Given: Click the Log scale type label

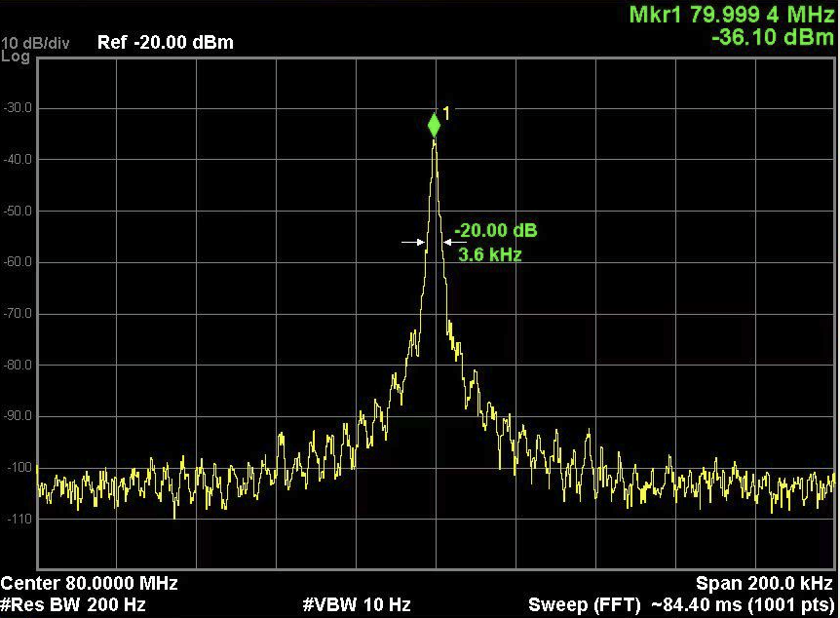Looking at the screenshot, I should tap(16, 56).
